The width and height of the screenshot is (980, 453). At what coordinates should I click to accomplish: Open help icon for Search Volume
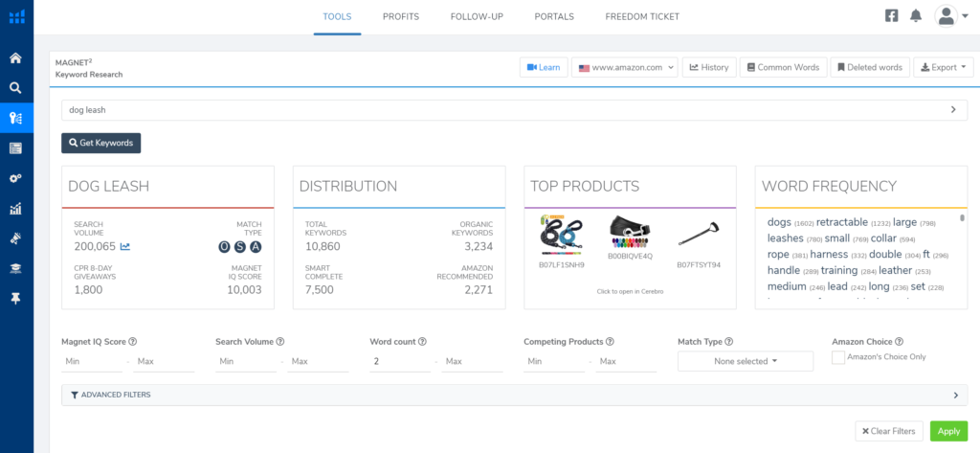tap(280, 342)
